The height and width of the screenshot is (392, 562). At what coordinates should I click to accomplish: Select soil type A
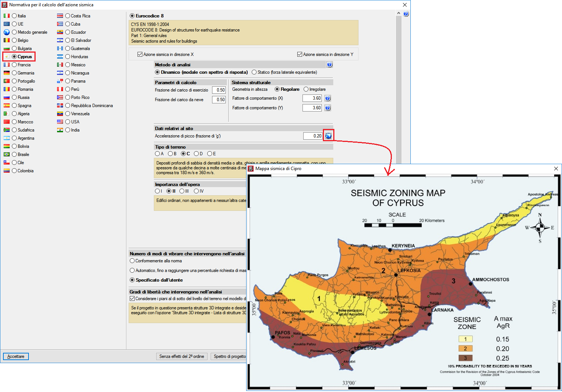pos(157,154)
